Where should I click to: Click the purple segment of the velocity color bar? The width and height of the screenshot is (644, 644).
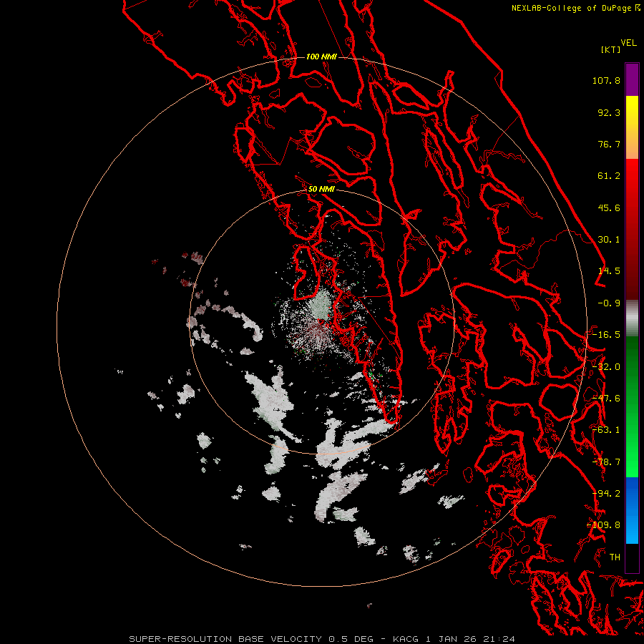pos(632,79)
